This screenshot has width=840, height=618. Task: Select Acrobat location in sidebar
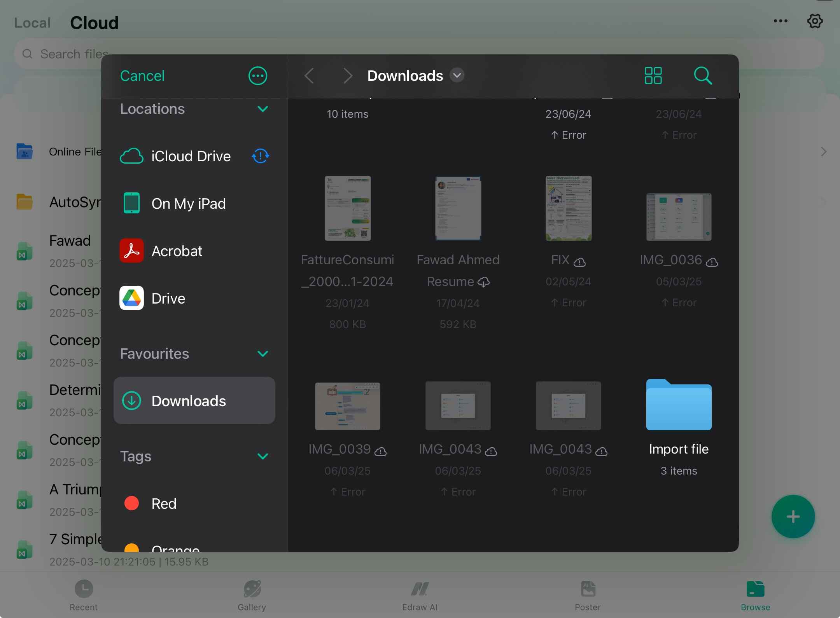pos(177,251)
